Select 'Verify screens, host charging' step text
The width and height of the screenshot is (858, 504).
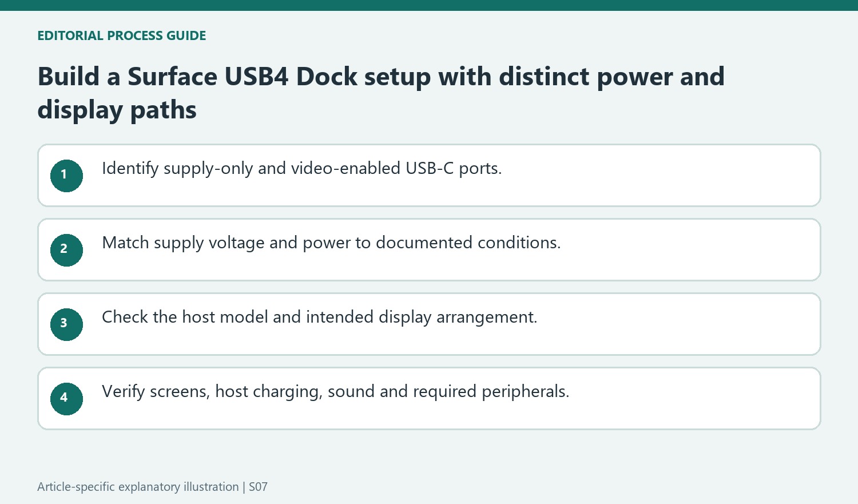coord(336,392)
